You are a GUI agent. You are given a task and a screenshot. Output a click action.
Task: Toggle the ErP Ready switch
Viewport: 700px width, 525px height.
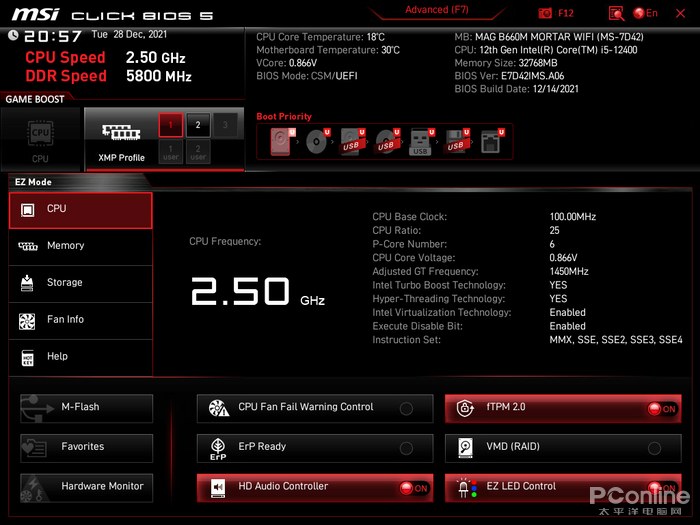(x=406, y=448)
